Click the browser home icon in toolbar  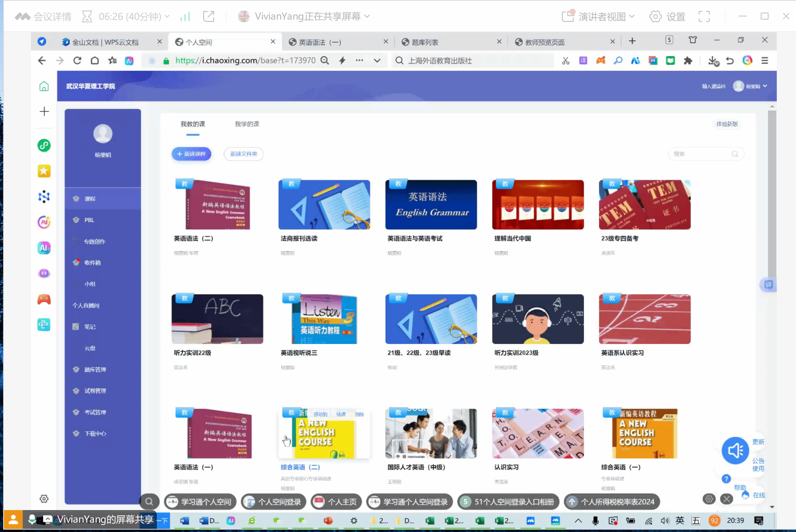click(x=95, y=61)
